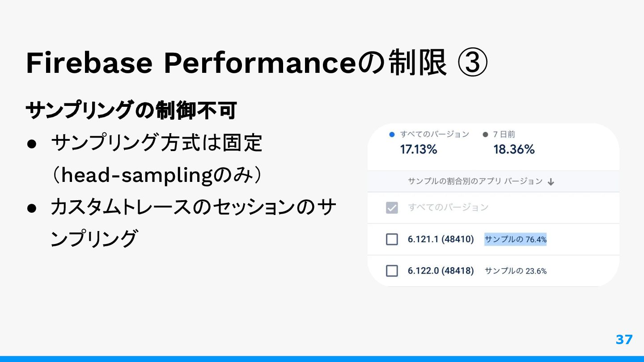Check the 6.122.0 (48418) version checkbox

392,271
